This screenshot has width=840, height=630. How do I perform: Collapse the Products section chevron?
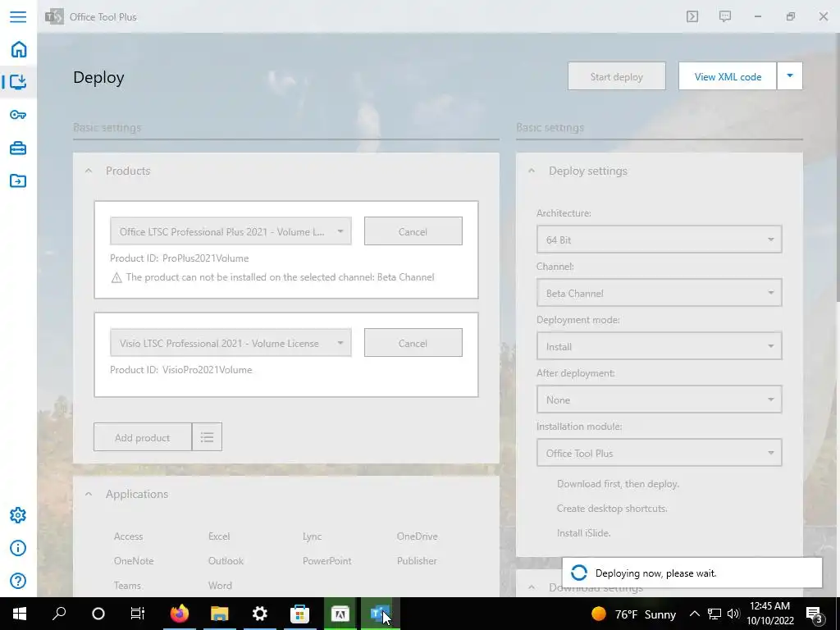click(x=89, y=171)
